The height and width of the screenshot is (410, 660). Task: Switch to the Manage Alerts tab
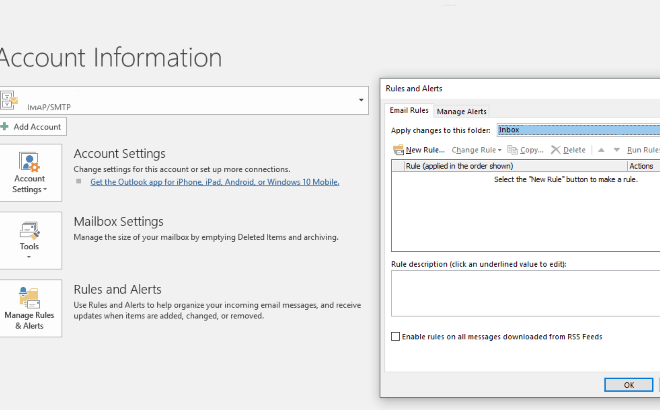pyautogui.click(x=462, y=111)
